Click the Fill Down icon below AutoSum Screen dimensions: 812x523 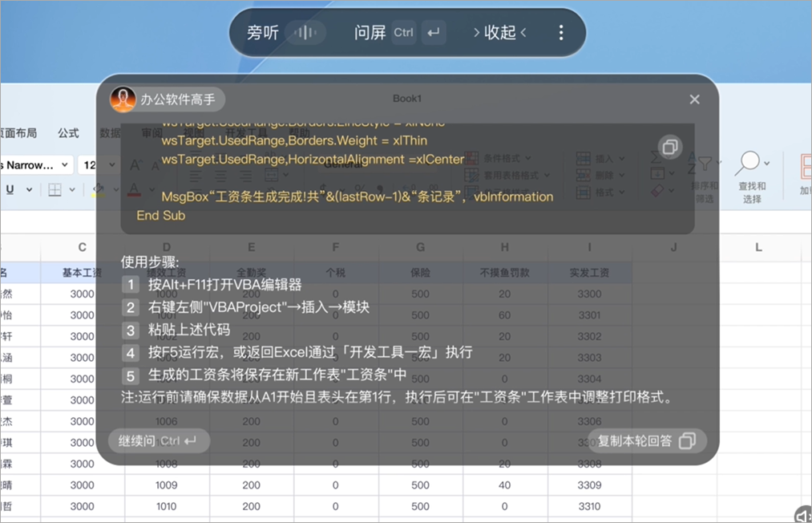click(657, 172)
